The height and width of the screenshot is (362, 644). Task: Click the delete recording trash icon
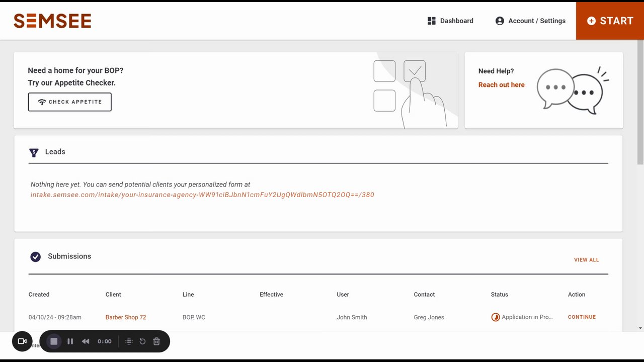pyautogui.click(x=156, y=341)
